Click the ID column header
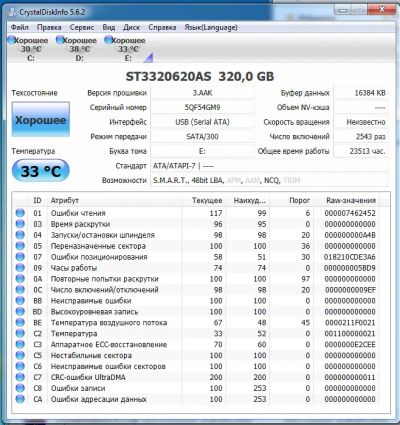This screenshot has width=400, height=425. 37,200
